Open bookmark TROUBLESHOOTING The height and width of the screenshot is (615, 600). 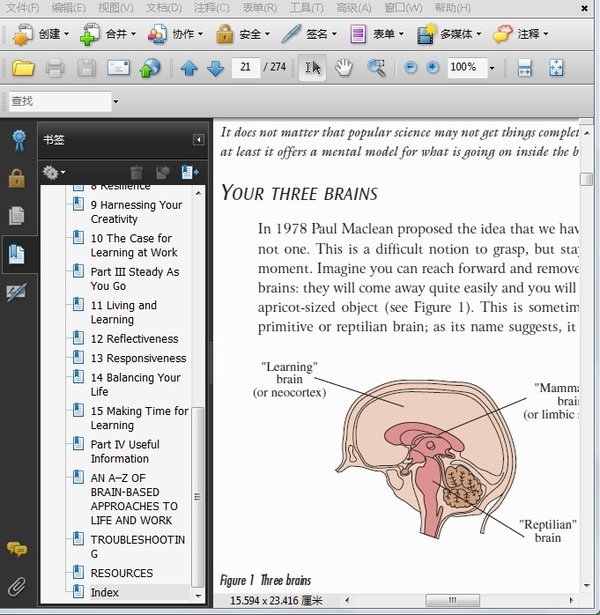click(x=138, y=547)
